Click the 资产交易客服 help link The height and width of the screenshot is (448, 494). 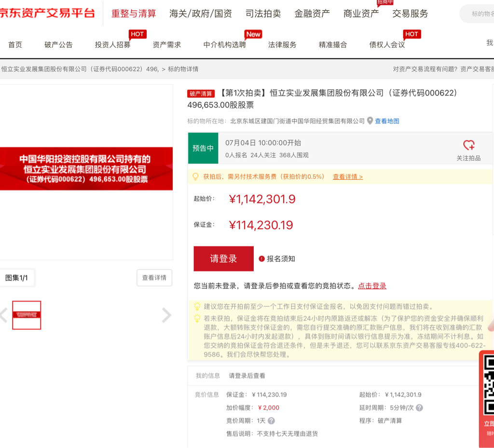(x=477, y=69)
